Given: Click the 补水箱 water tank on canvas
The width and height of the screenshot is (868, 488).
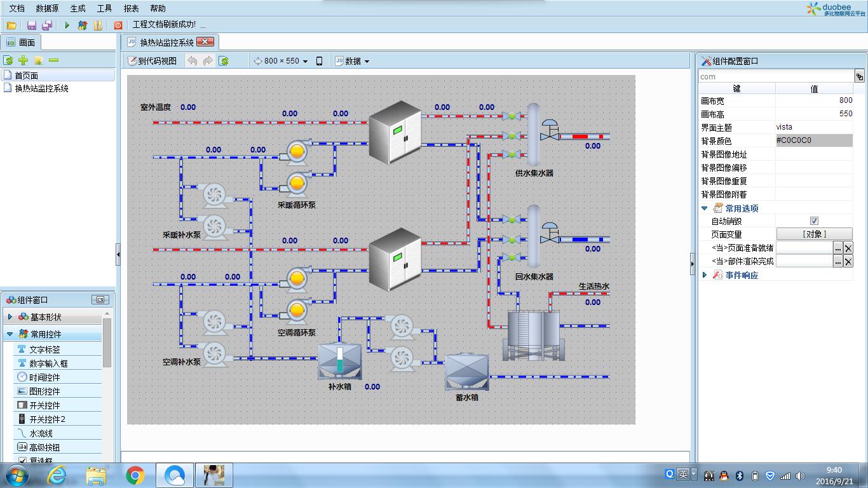Looking at the screenshot, I should pos(339,361).
